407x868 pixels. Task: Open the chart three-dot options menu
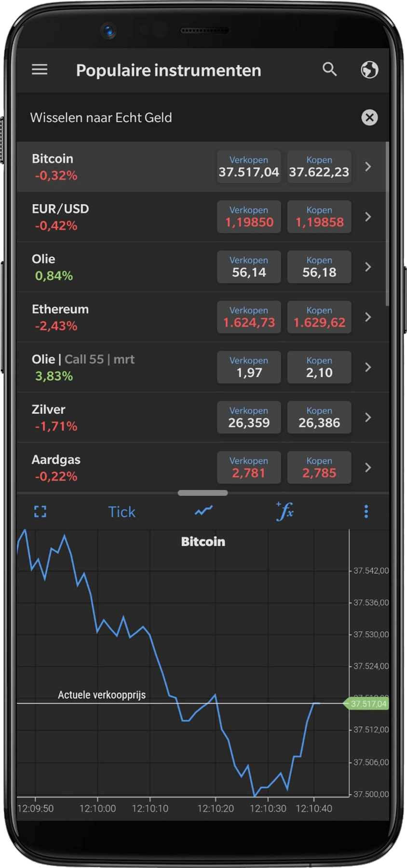[366, 512]
